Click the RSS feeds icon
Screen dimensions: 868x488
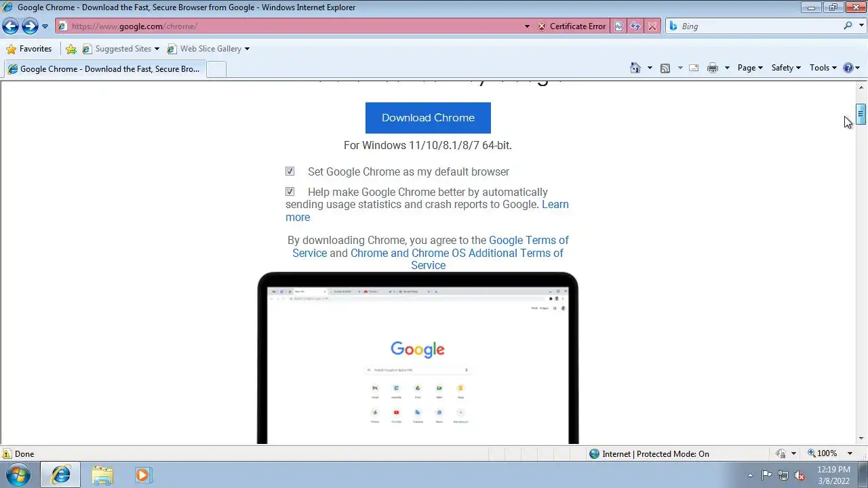tap(665, 68)
